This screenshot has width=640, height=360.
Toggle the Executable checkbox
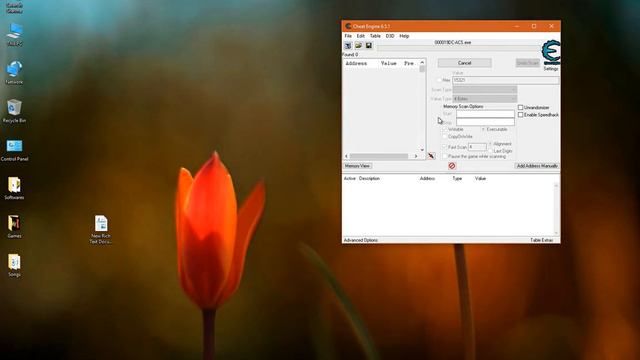(x=483, y=129)
